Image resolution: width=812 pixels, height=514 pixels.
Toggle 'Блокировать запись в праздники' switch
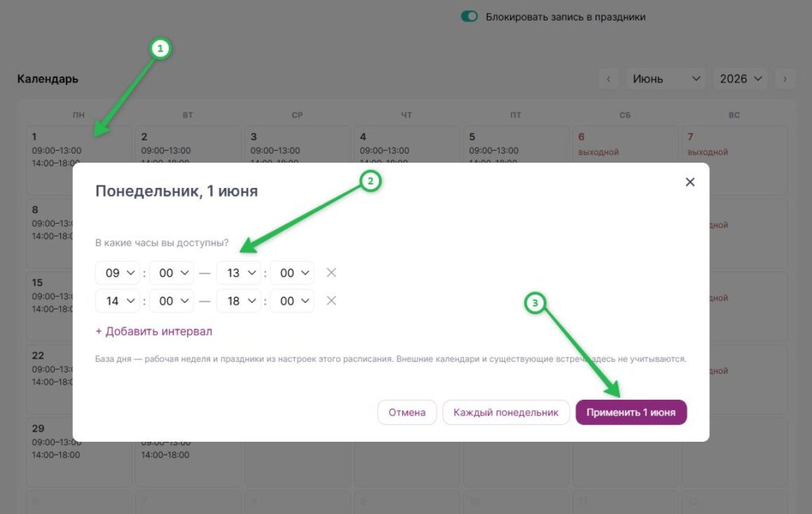click(x=469, y=17)
